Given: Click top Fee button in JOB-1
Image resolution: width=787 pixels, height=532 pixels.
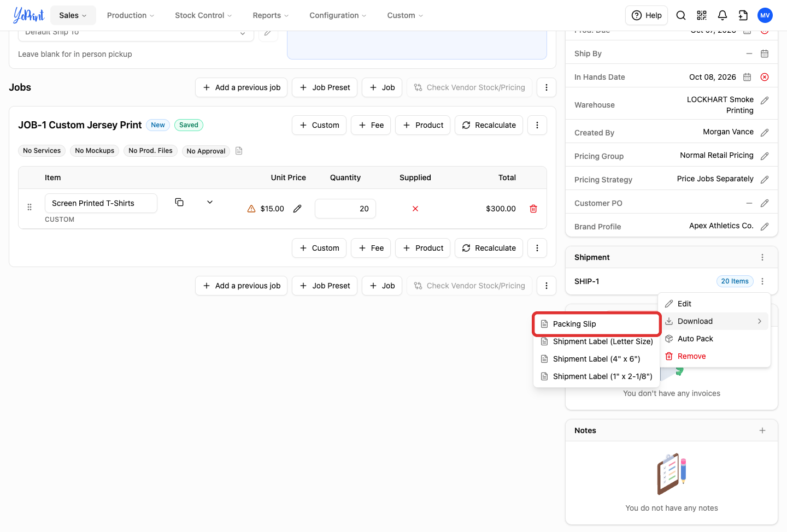Looking at the screenshot, I should point(371,125).
